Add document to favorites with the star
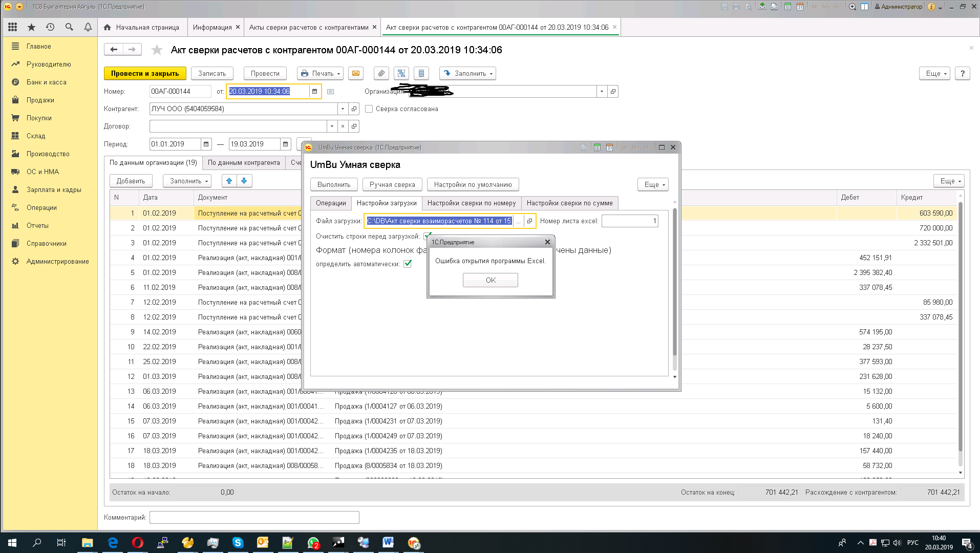The width and height of the screenshot is (980, 553). click(x=157, y=50)
